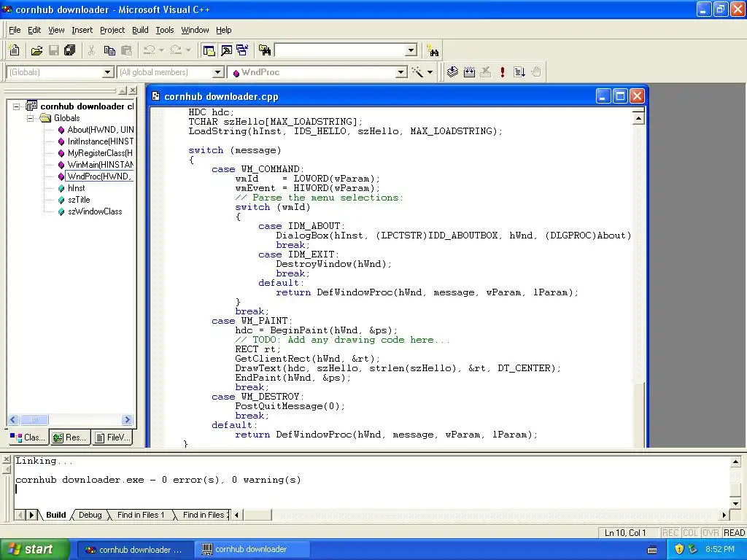Image resolution: width=747 pixels, height=560 pixels.
Task: Click the Compile icon
Action: (452, 72)
